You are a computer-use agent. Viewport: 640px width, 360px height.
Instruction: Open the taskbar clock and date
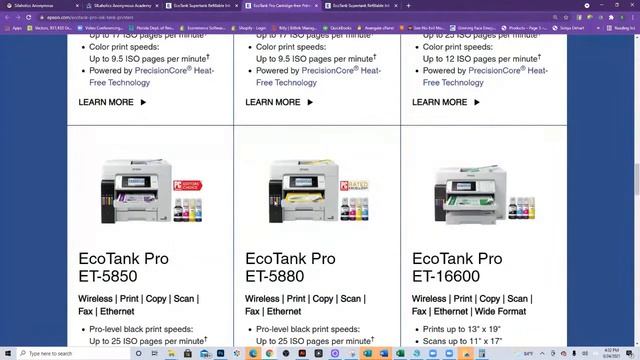tap(610, 353)
